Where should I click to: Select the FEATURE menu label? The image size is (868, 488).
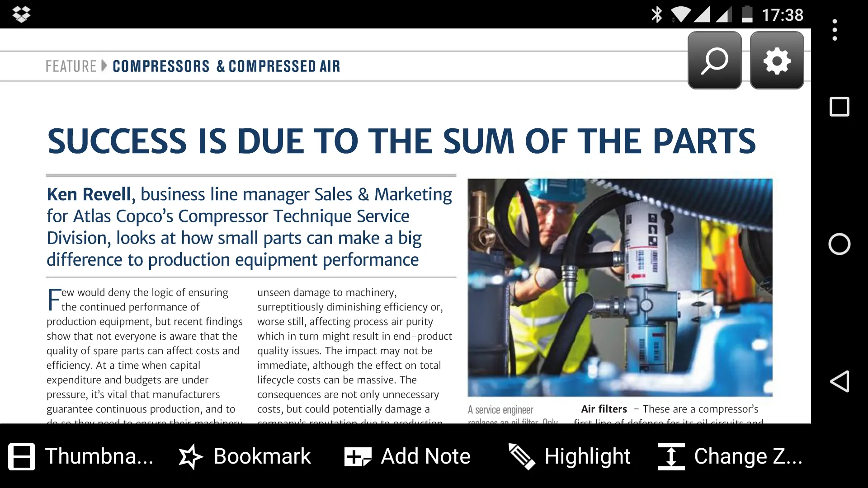point(71,66)
